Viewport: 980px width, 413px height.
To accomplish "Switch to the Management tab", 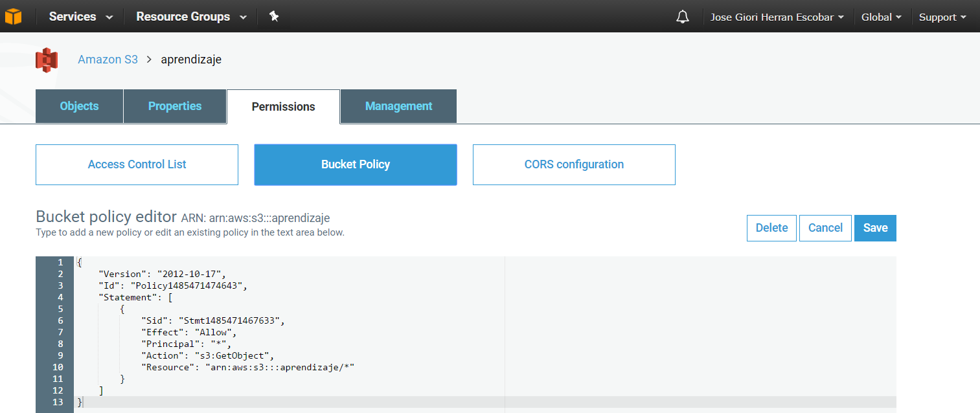I will pyautogui.click(x=398, y=106).
